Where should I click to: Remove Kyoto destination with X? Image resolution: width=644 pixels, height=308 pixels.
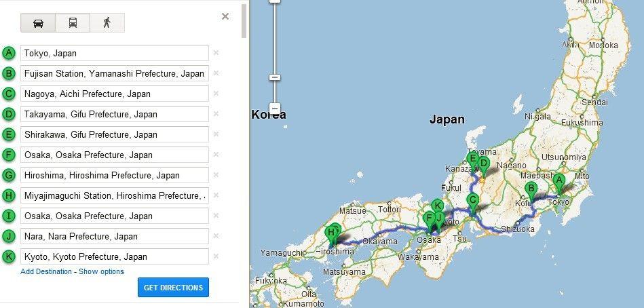pos(216,256)
